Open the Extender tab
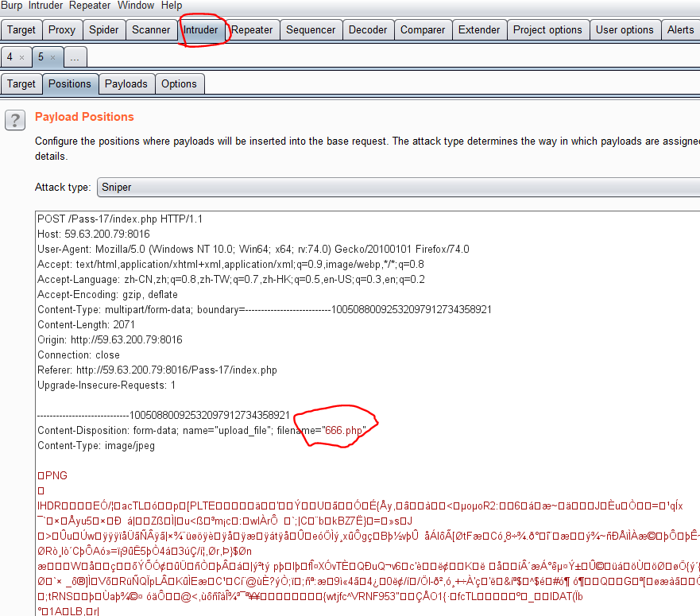Viewport: 700px width, 616px height. click(479, 30)
